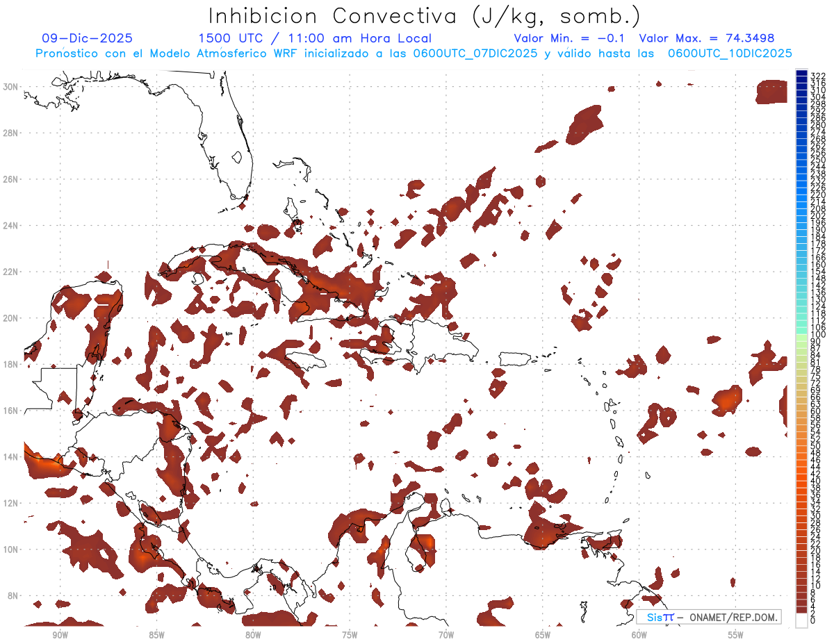Pick the white swatch at color bar bottom
Screen dimensions: 834x644
801,620
